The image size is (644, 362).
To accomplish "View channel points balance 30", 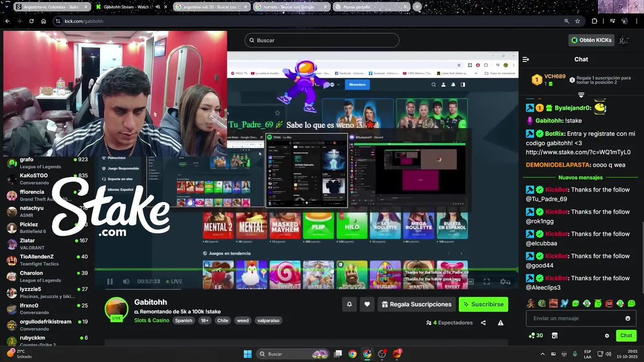I will 536,335.
